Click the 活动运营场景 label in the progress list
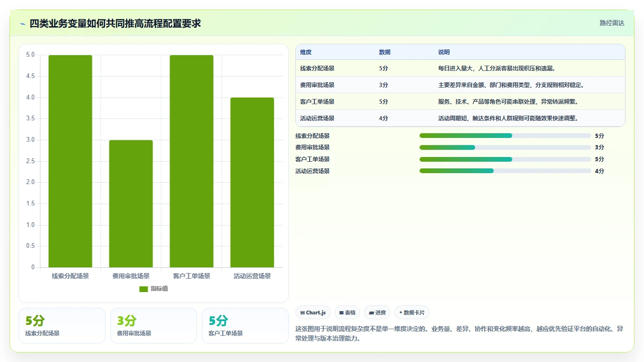Viewport: 644px width, 362px height. (312, 171)
